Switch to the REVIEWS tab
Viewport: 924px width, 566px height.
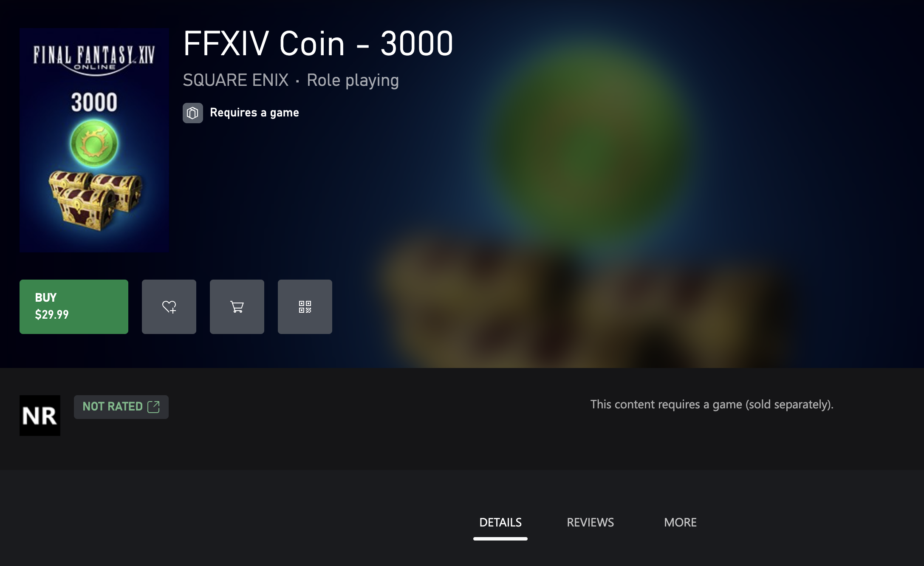point(590,522)
